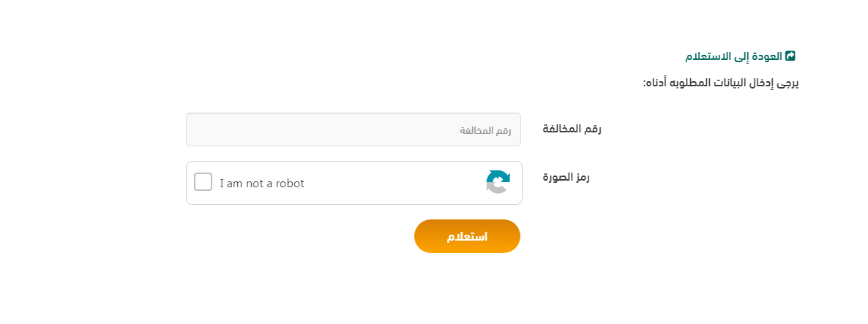
Task: Tick the "I am not a robot" checkbox
Action: [203, 182]
